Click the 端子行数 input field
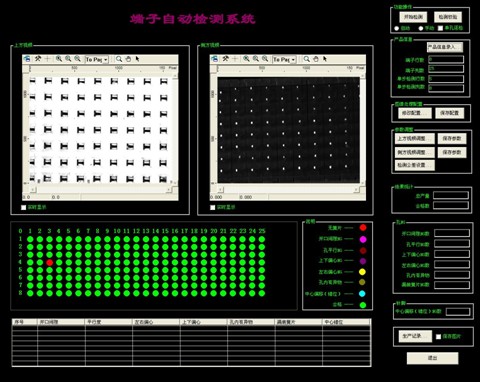Viewport: 480px width, 382px height. [x=446, y=59]
